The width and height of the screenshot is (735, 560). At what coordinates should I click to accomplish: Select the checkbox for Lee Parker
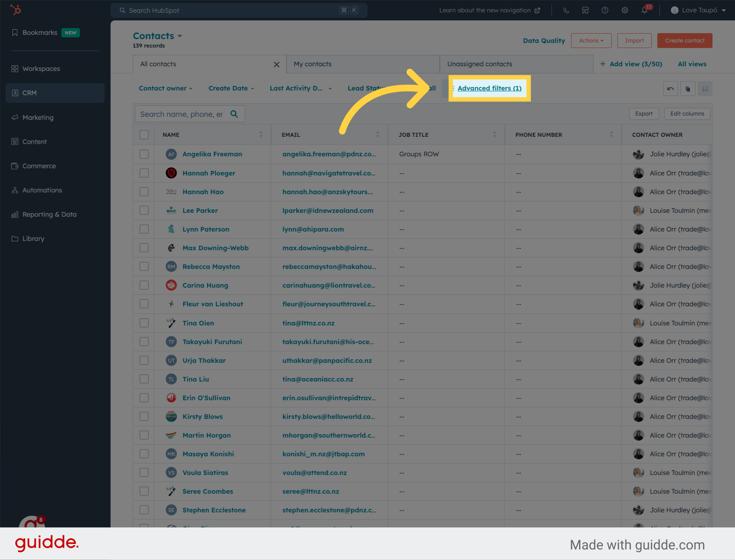[144, 210]
